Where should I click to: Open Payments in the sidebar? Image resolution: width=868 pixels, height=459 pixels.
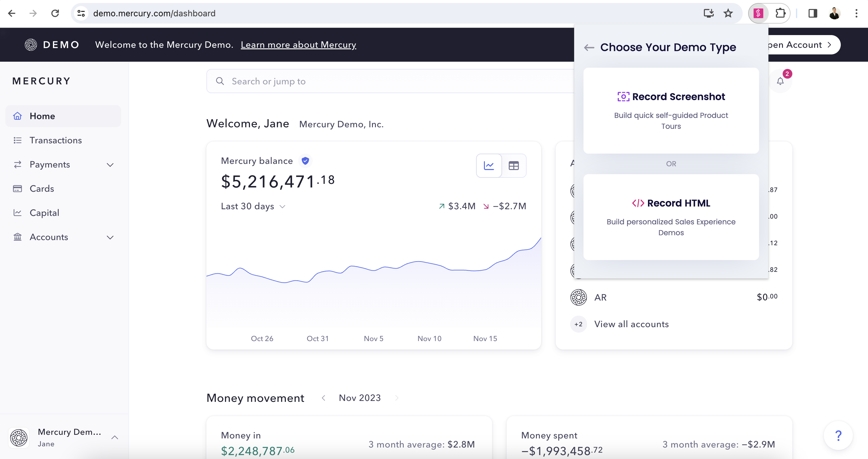click(x=63, y=165)
